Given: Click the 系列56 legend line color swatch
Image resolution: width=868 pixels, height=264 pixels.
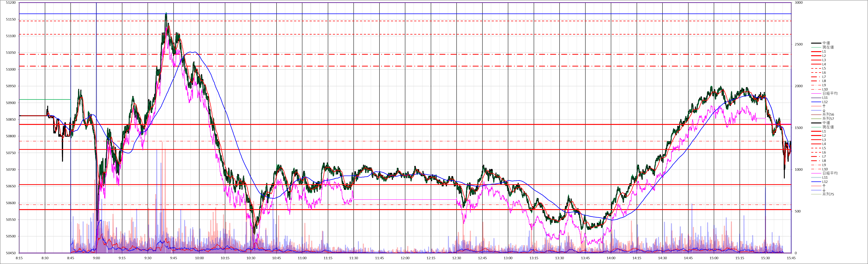Looking at the screenshot, I should point(816,114).
